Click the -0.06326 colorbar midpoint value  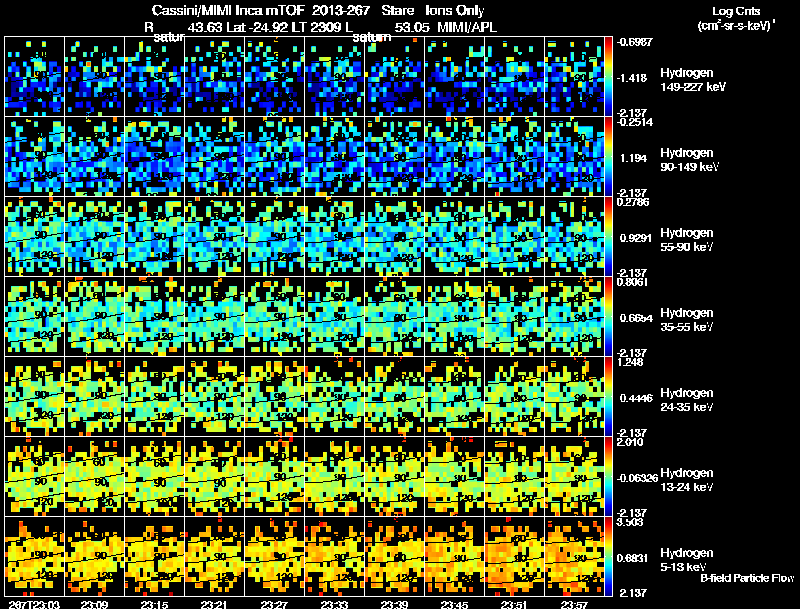pyautogui.click(x=637, y=478)
